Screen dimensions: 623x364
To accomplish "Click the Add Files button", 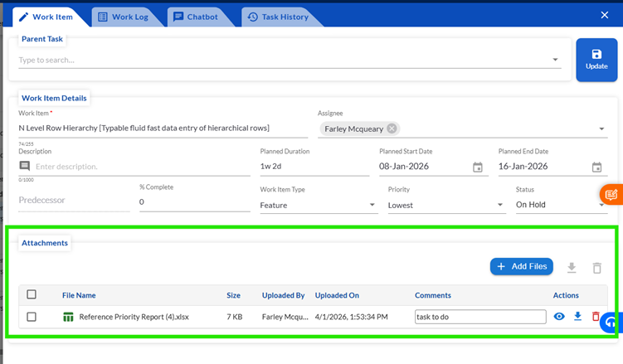I will [521, 266].
